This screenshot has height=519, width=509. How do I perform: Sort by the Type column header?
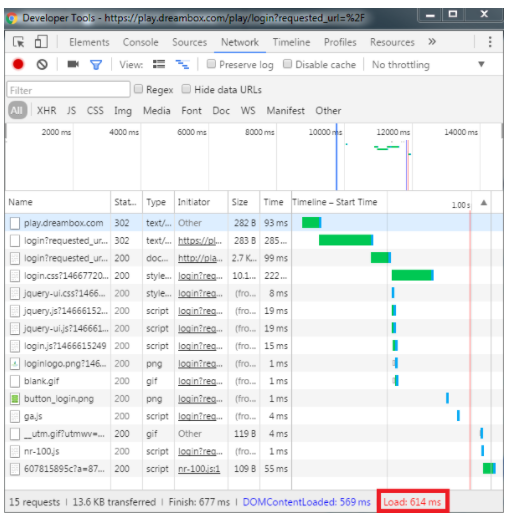(158, 202)
